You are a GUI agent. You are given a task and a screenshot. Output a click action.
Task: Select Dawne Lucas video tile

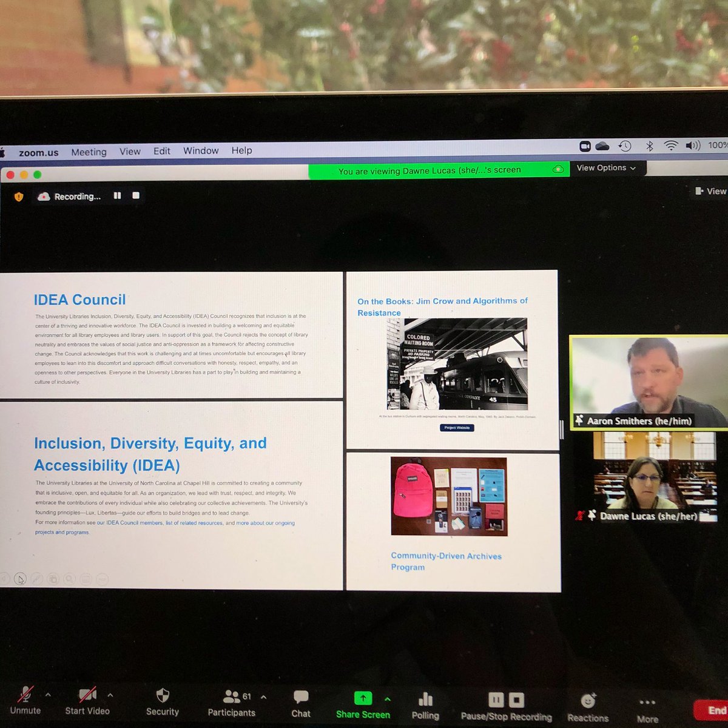coord(654,477)
